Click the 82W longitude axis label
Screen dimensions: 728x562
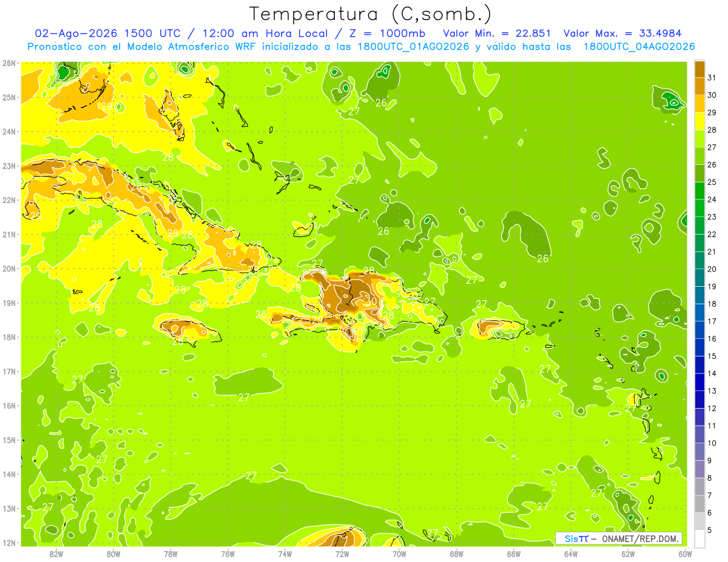click(56, 554)
